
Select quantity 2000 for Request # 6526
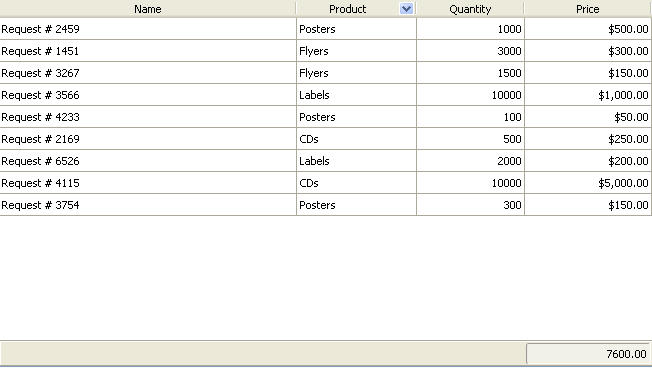pos(470,161)
